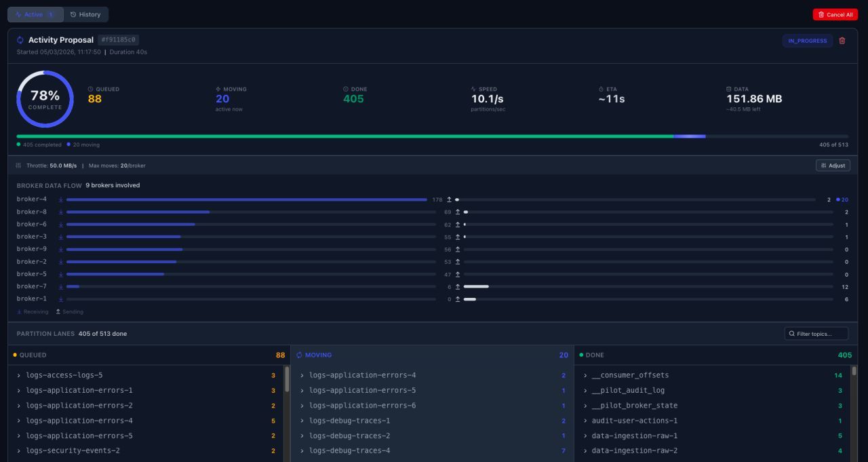Click broker-9 receiving download icon

60,249
